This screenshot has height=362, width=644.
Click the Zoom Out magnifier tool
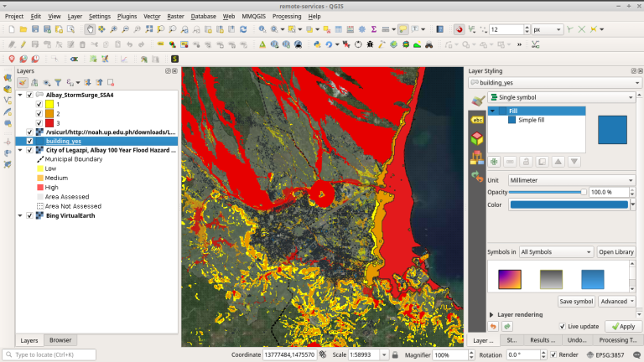click(x=125, y=29)
